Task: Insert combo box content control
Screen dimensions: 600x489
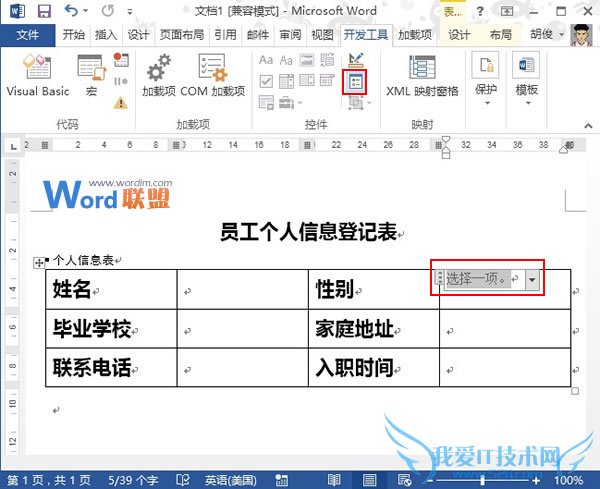Action: click(x=286, y=81)
